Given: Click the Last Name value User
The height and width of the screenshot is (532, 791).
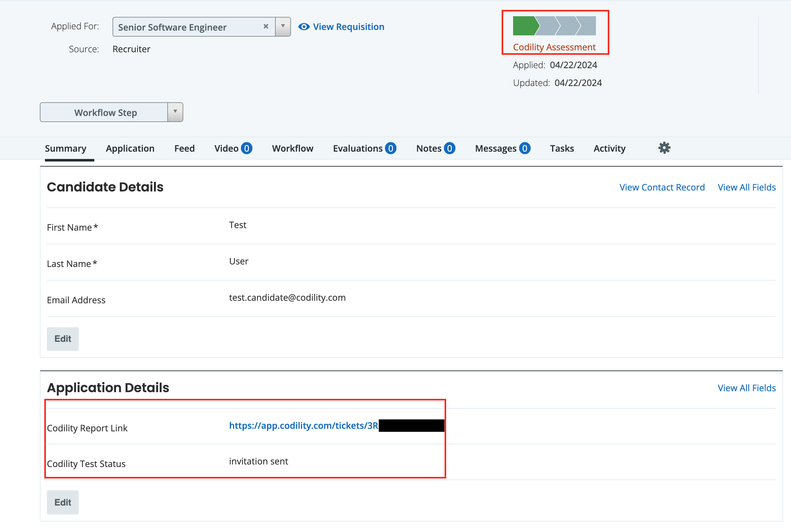Looking at the screenshot, I should pyautogui.click(x=239, y=261).
